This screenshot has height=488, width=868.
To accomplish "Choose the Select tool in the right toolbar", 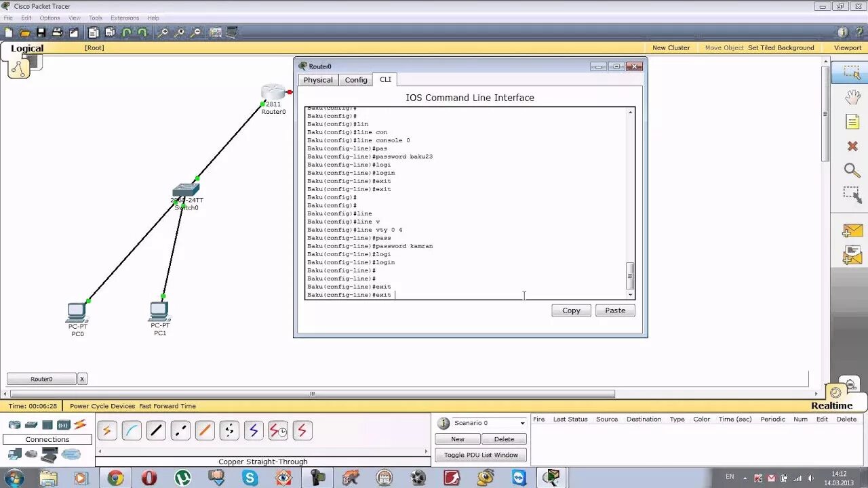I will 852,73.
